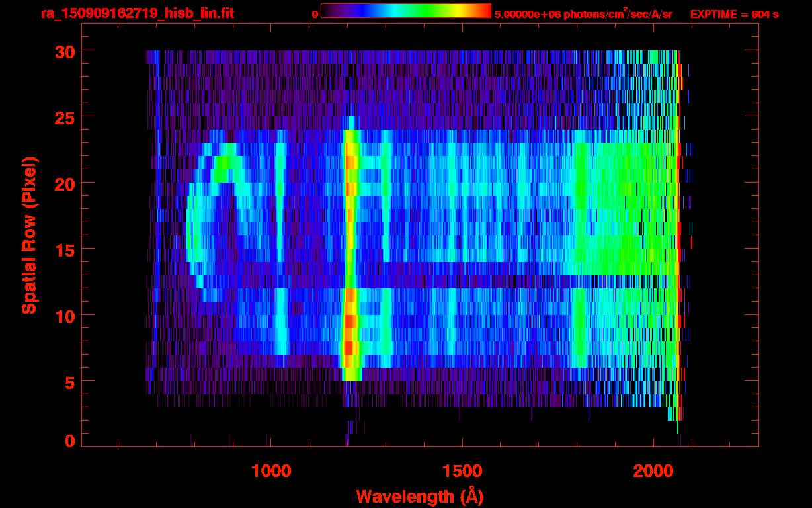
Task: Click the color bar minimum label 0
Action: point(315,14)
